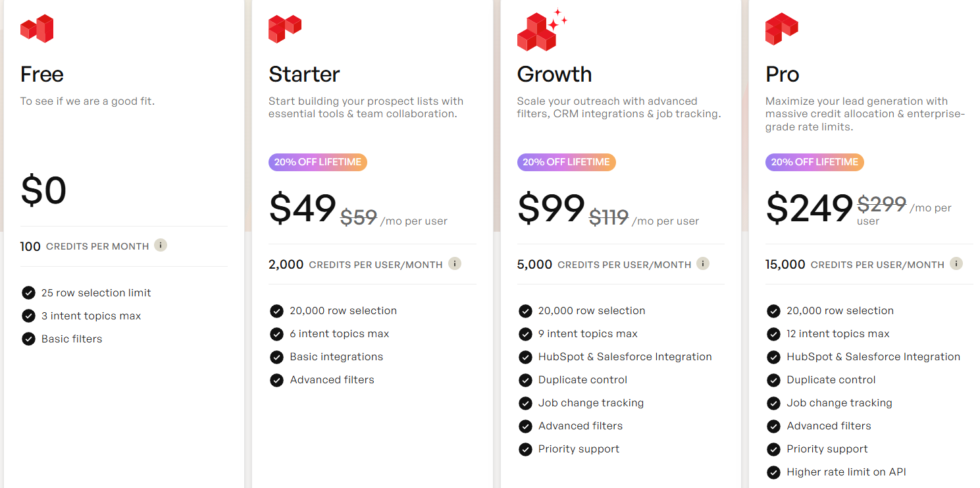
Task: Click the 20% OFF LIFETIME badge on Pro
Action: point(814,162)
